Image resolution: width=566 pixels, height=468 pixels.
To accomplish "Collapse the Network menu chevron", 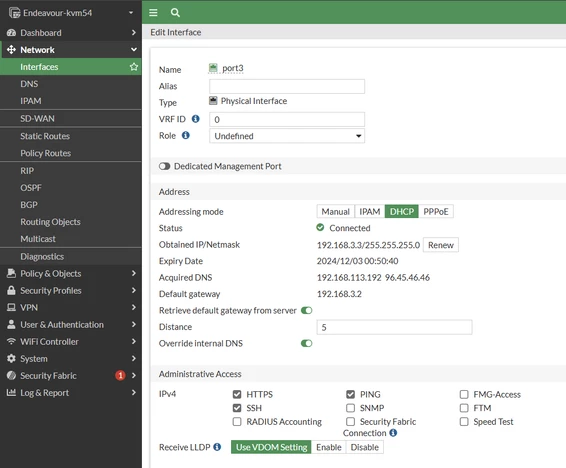I will [x=134, y=50].
